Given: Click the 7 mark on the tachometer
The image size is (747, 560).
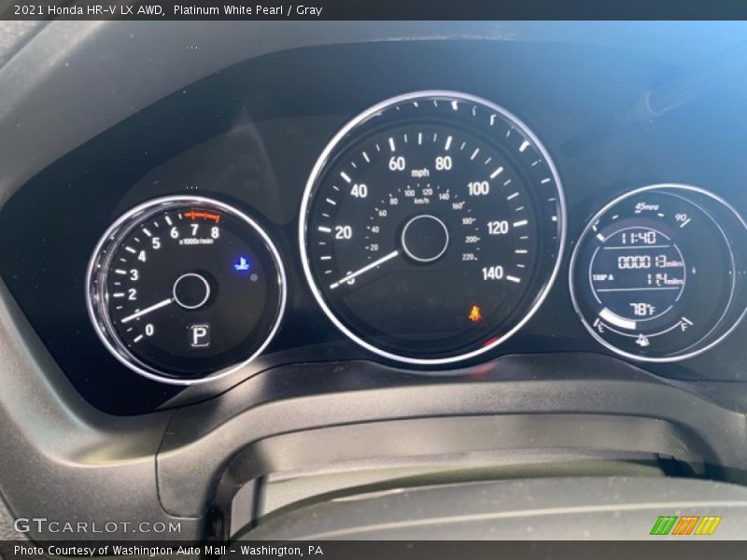Looking at the screenshot, I should pos(194,231).
